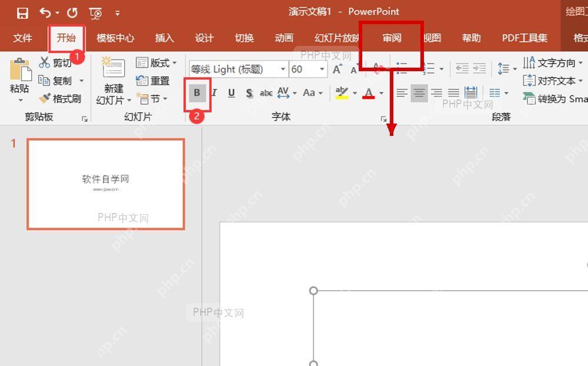
Task: Open the 帮助 tab
Action: (472, 38)
